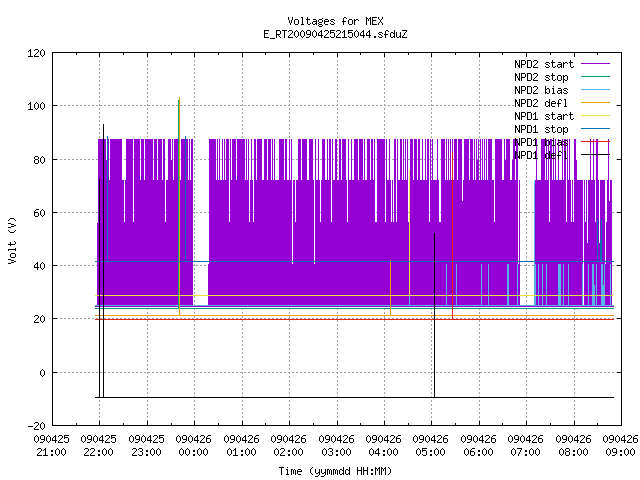Click the x-axis label 090425 21:00

51,446
